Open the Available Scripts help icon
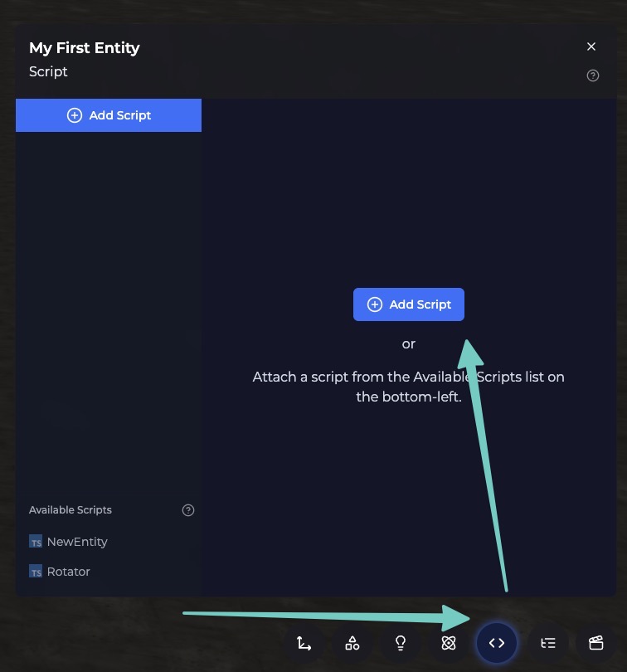627x672 pixels. point(188,510)
